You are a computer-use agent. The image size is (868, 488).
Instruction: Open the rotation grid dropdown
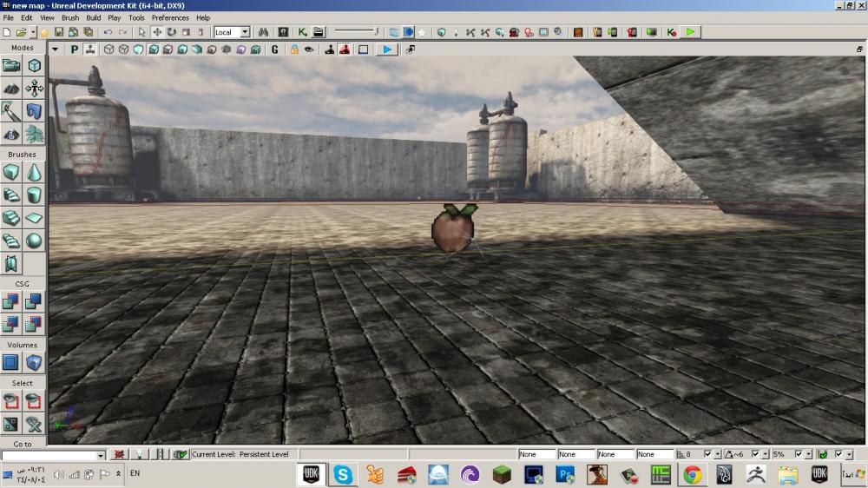coord(766,454)
